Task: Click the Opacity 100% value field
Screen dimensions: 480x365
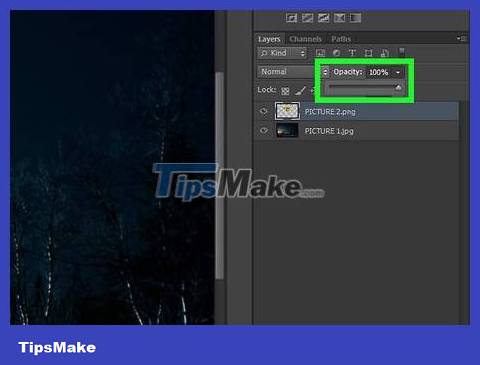Action: [379, 72]
